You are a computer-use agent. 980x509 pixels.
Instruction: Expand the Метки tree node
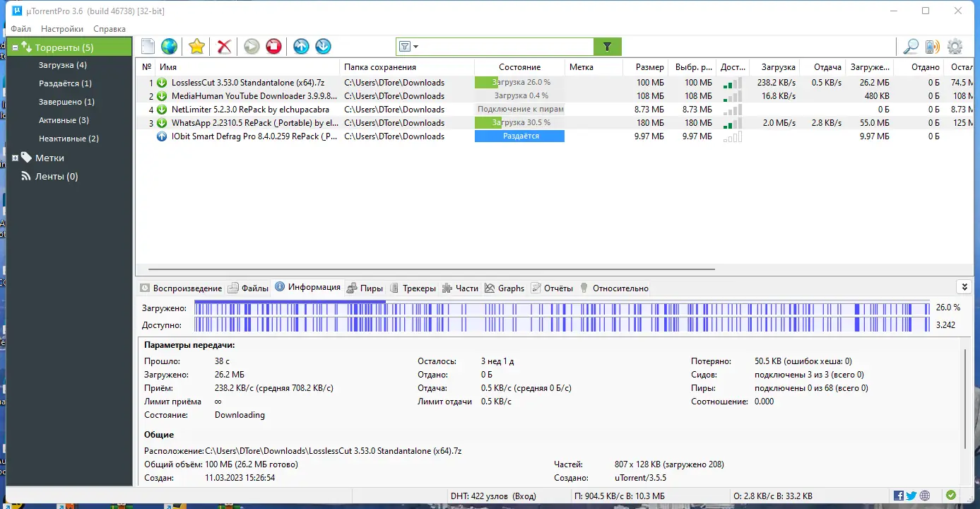click(x=15, y=158)
